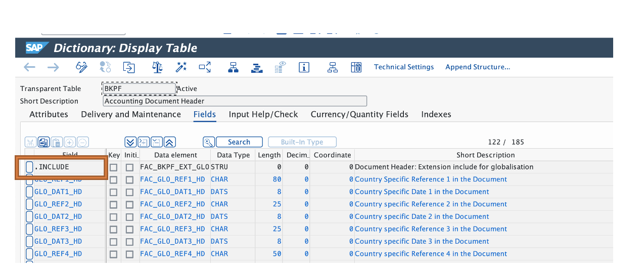Click the Copy icon above the field list

[x=43, y=142]
